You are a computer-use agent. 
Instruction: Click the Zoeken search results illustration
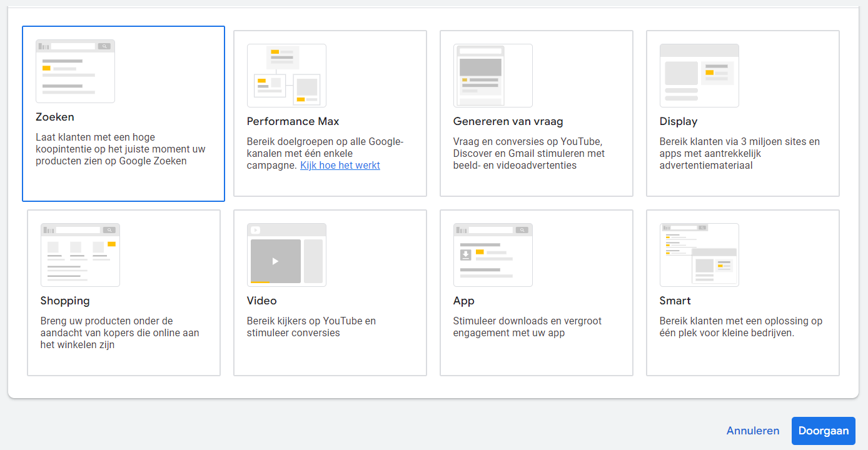(x=75, y=71)
